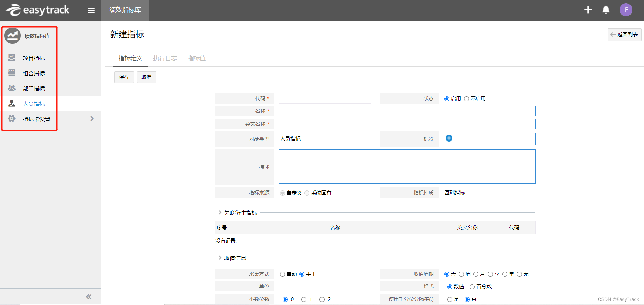This screenshot has width=644, height=305.
Task: Click the 部门指标 people icon
Action: pos(12,88)
